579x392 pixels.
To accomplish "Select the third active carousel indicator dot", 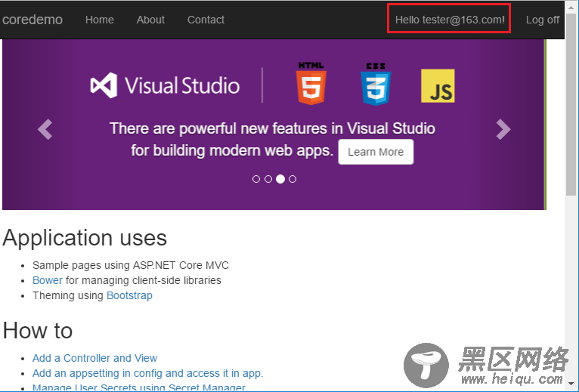I will tap(280, 179).
